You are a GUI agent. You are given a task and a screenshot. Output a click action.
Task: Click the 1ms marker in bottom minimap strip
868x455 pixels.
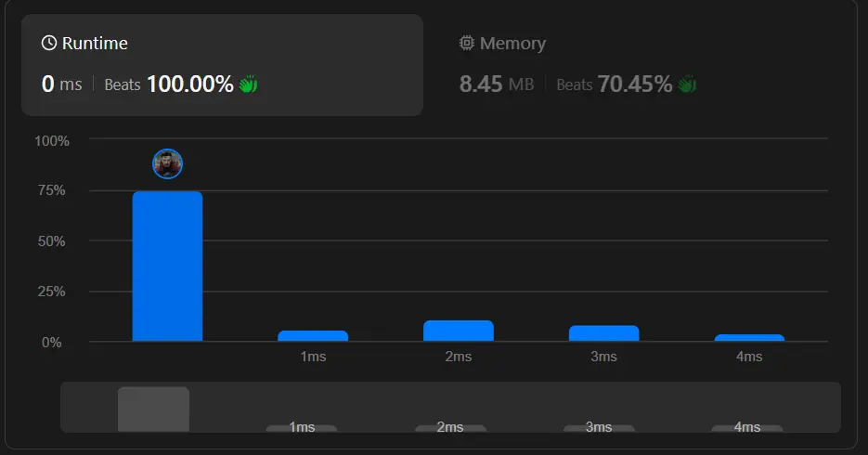(302, 427)
